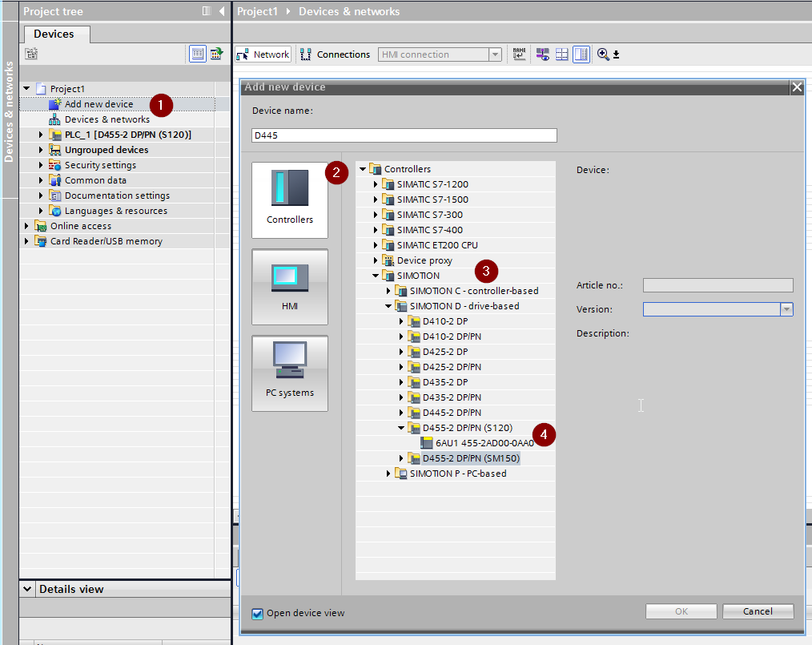The image size is (812, 645).
Task: Switch to Connections mode
Action: (x=336, y=54)
